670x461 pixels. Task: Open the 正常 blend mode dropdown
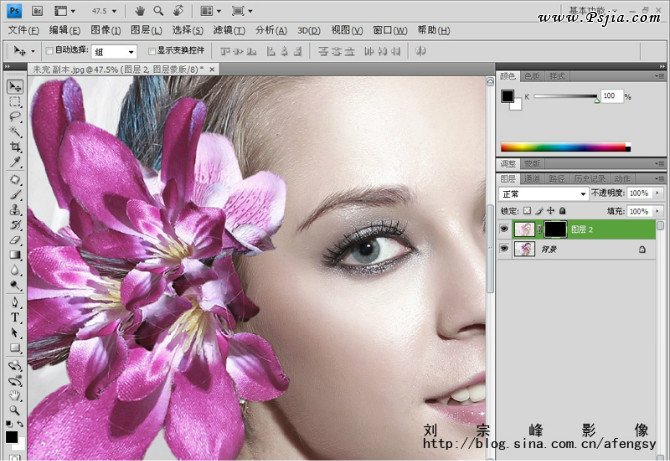(544, 193)
